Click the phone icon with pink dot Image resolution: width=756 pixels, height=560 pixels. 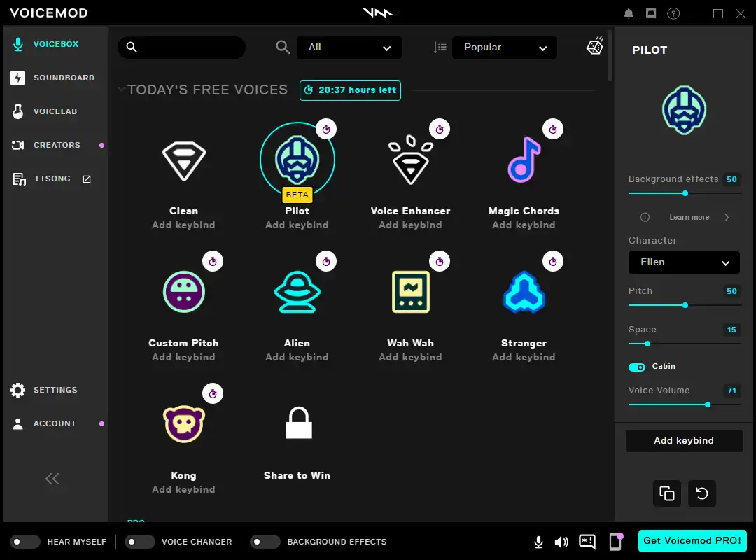[616, 542]
